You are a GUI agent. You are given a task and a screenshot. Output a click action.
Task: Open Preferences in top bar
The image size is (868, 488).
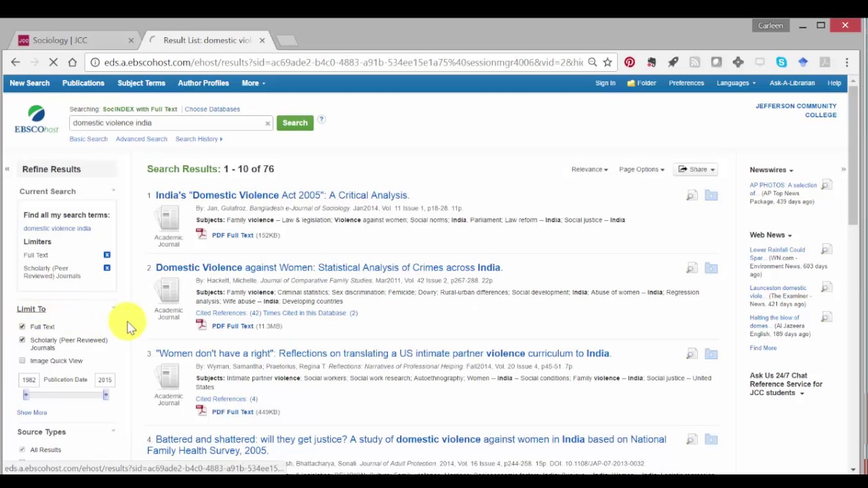coord(686,83)
